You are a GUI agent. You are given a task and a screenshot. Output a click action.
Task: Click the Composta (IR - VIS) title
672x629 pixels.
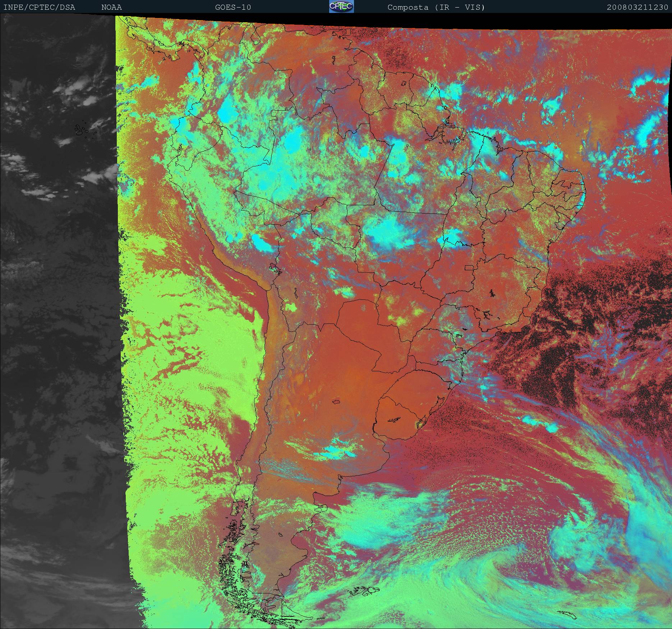tap(436, 7)
